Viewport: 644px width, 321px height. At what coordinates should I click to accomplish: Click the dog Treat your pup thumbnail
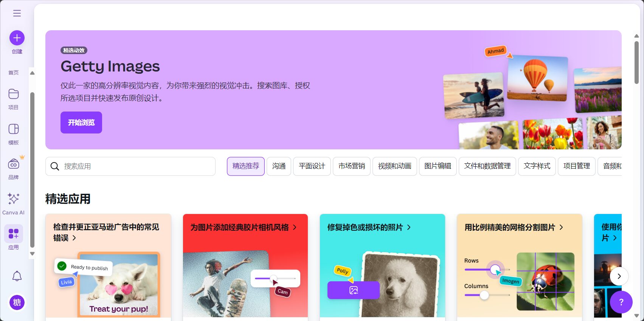pos(119,284)
